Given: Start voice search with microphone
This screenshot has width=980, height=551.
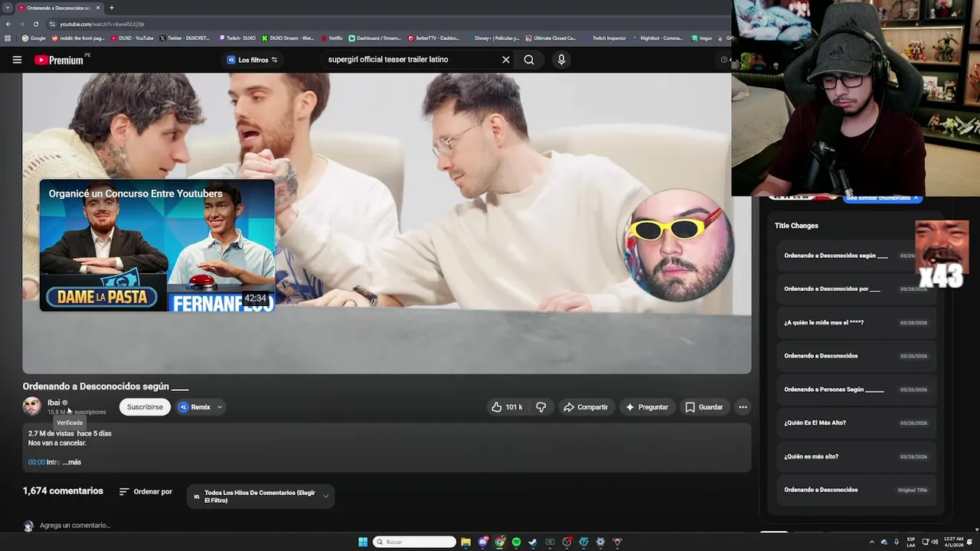Looking at the screenshot, I should click(x=561, y=60).
